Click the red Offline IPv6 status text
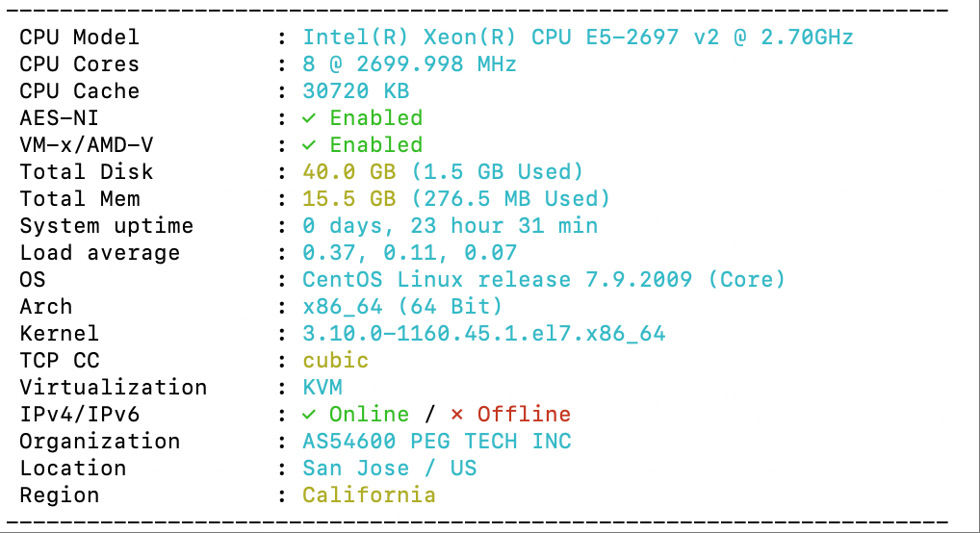Screen dimensions: 980x533 click(x=524, y=415)
